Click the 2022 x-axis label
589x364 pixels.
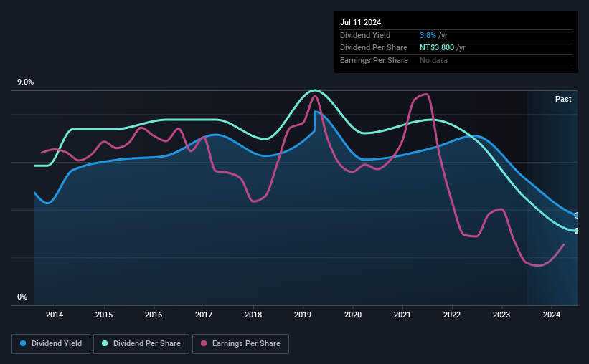point(452,315)
